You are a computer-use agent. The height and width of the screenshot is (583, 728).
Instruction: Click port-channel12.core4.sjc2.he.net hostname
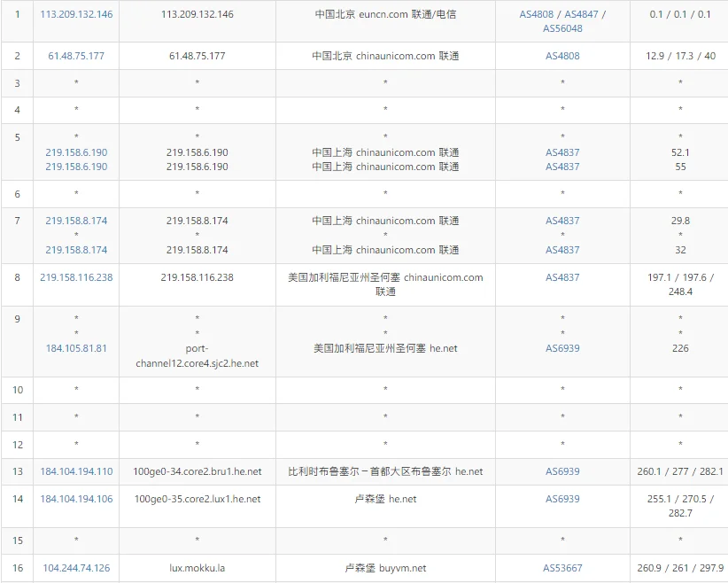pyautogui.click(x=197, y=356)
